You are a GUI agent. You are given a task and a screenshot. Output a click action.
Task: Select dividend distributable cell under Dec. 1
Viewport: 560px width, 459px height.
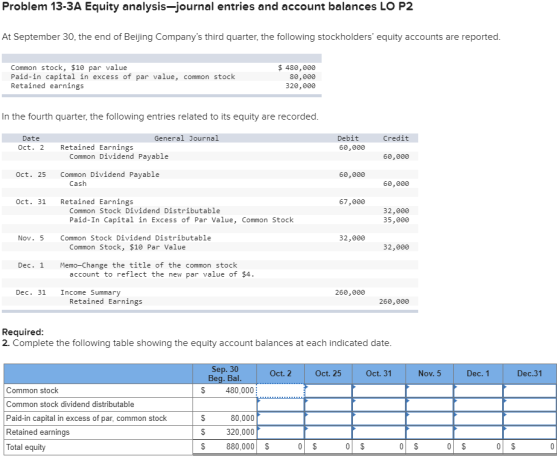click(478, 404)
